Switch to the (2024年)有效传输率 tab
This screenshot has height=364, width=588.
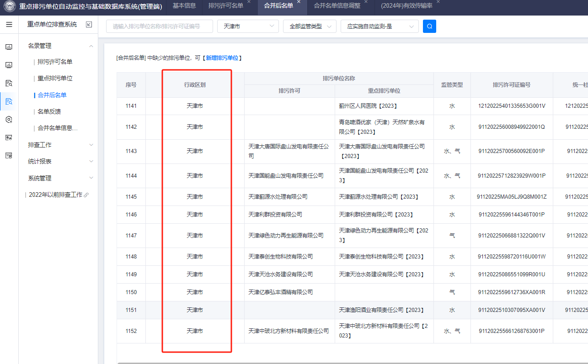pos(406,5)
